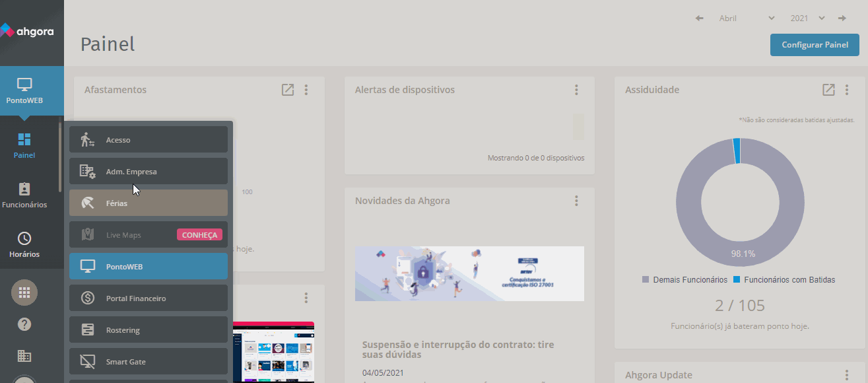Click the CONHEÇA badge
Screen dimensions: 868x383
(199, 234)
